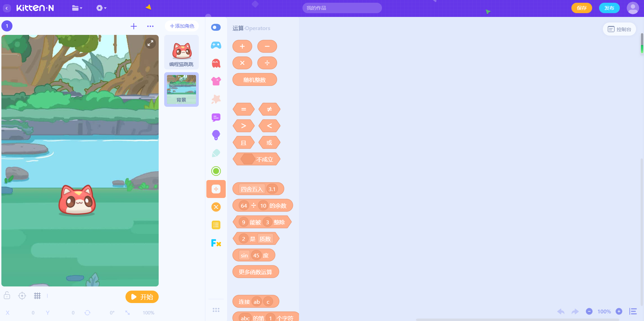
Task: Open the folder file dropdown menu
Action: (77, 8)
